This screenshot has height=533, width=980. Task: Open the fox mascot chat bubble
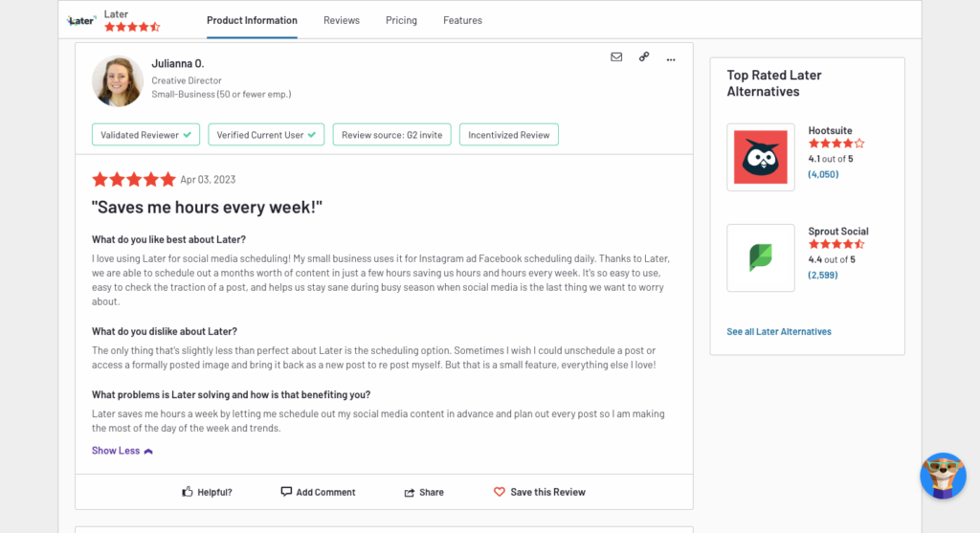pyautogui.click(x=943, y=476)
